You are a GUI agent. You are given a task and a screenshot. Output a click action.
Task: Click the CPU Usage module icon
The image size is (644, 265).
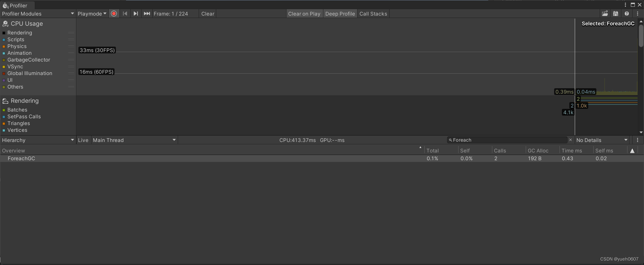click(x=5, y=24)
